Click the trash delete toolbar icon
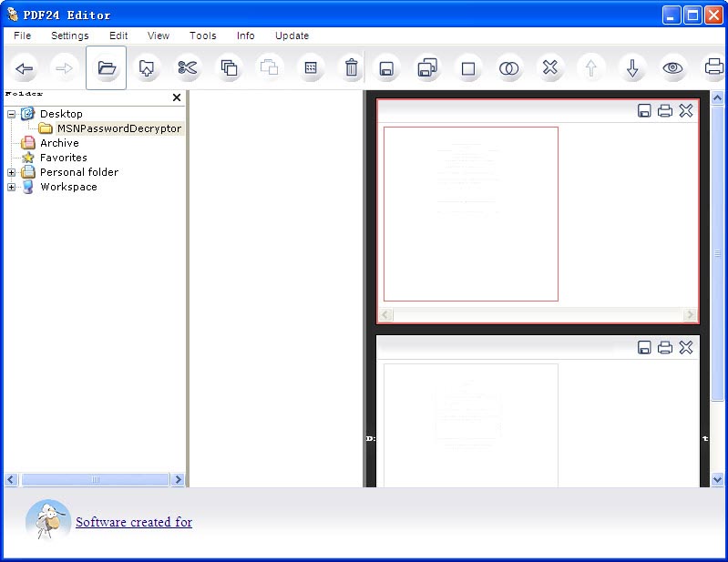Image resolution: width=728 pixels, height=562 pixels. pyautogui.click(x=351, y=68)
